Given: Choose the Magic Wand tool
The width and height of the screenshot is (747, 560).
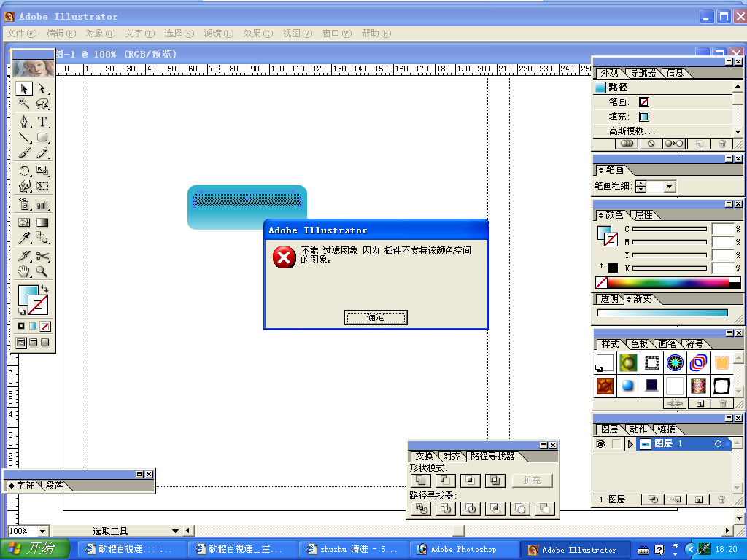Looking at the screenshot, I should click(24, 104).
